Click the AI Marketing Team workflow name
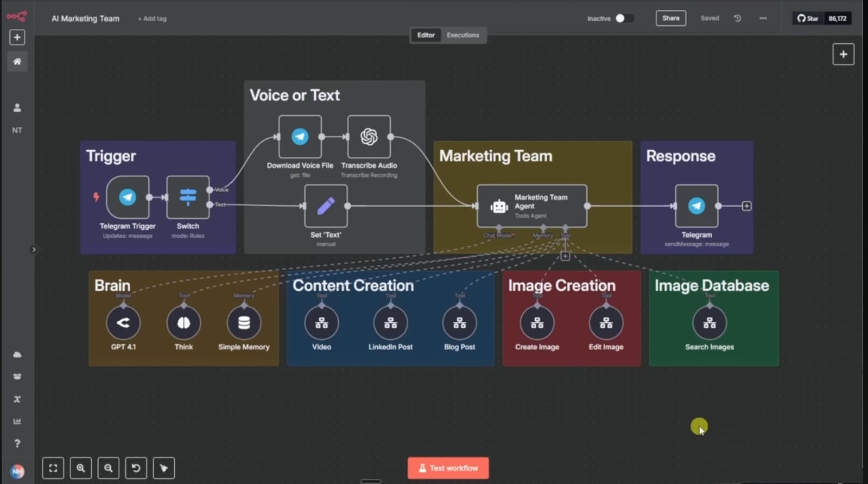Screen dimensions: 868x484 pyautogui.click(x=85, y=18)
